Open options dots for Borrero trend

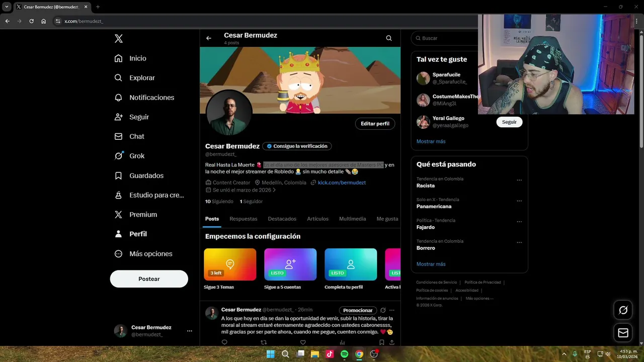(x=519, y=242)
